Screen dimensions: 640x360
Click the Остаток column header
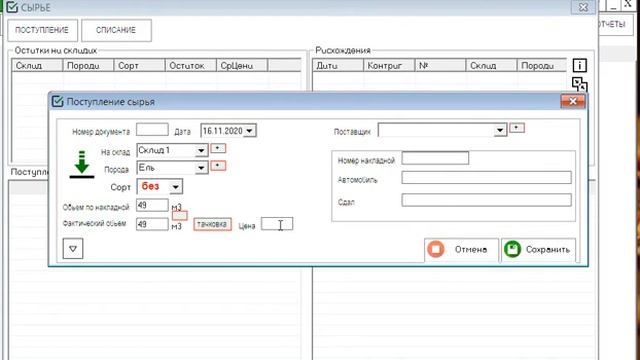(191, 65)
